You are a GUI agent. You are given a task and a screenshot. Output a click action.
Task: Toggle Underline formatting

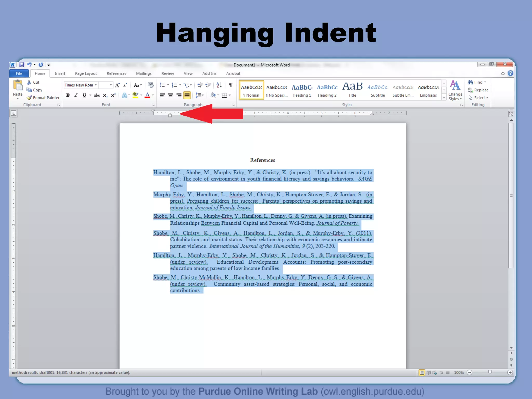tap(84, 95)
